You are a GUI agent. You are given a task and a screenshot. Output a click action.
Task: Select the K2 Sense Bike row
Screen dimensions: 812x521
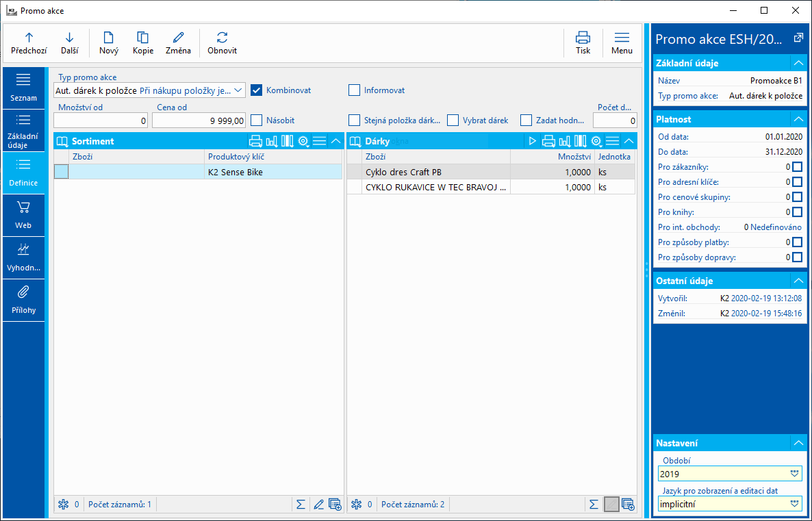[199, 172]
